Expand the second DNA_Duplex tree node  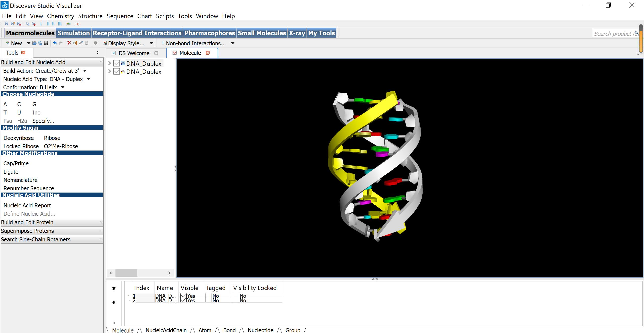(110, 71)
